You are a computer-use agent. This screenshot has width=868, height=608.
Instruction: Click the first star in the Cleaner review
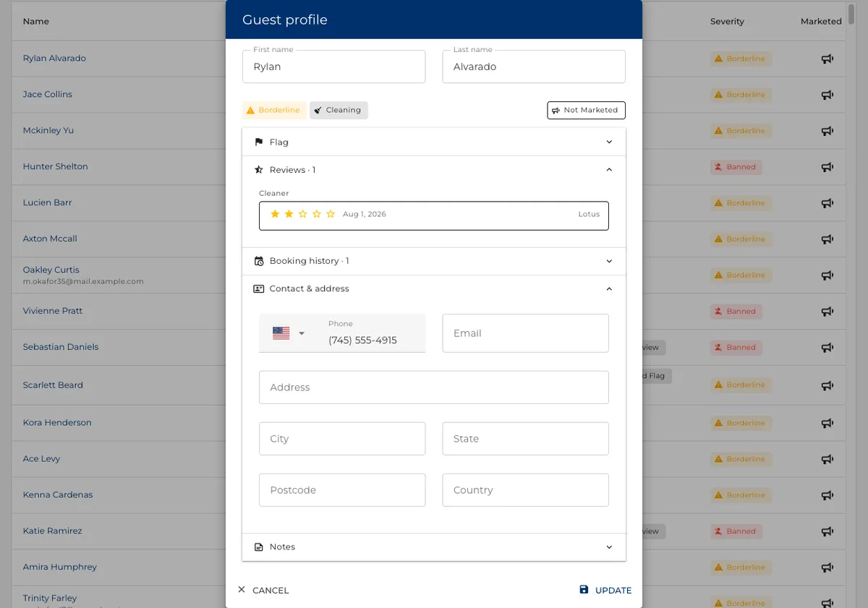275,214
